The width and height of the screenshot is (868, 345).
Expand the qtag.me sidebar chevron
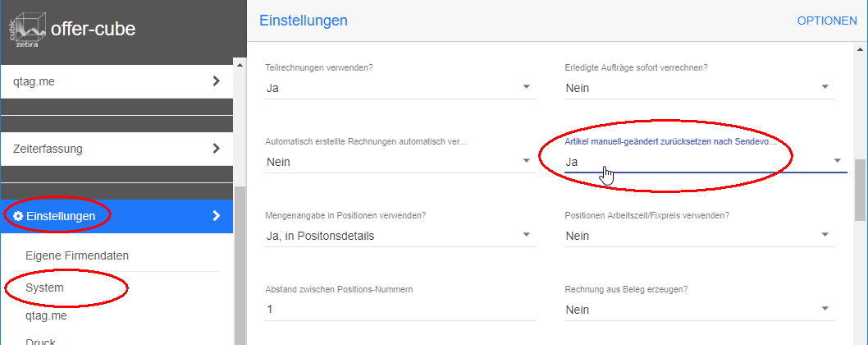[217, 81]
